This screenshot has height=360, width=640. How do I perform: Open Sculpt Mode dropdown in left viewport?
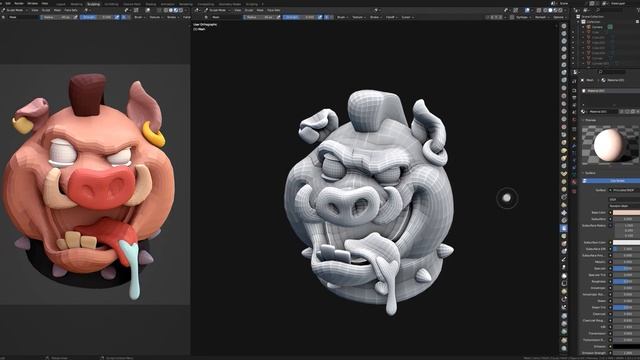tap(14, 10)
